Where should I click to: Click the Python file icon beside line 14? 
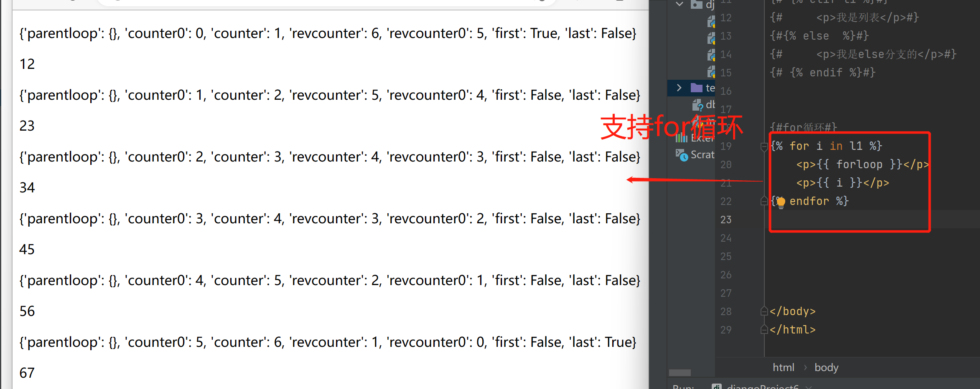(711, 55)
